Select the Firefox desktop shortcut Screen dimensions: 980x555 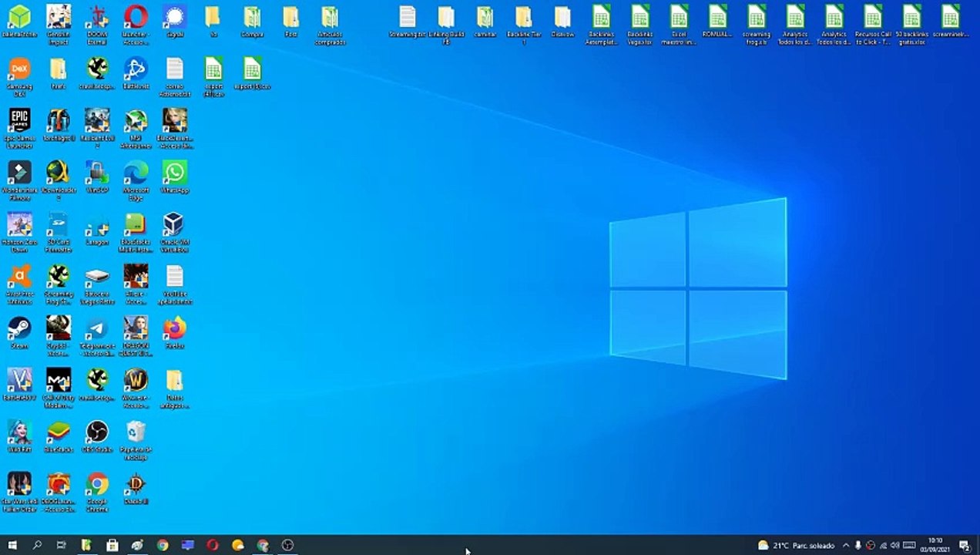(175, 332)
